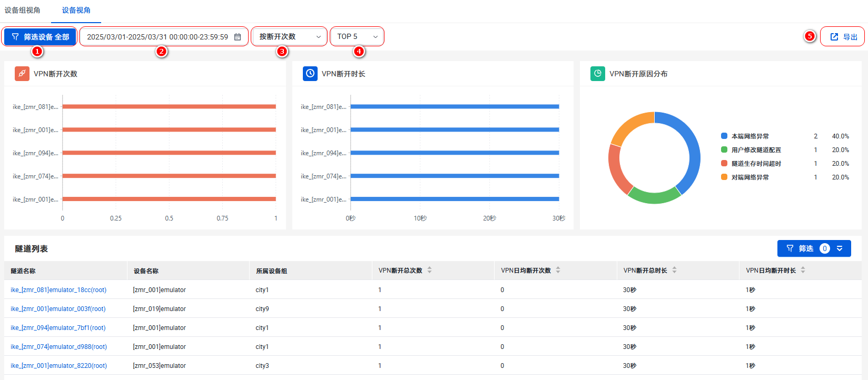Click the VPN断开时长 clock icon

point(310,74)
